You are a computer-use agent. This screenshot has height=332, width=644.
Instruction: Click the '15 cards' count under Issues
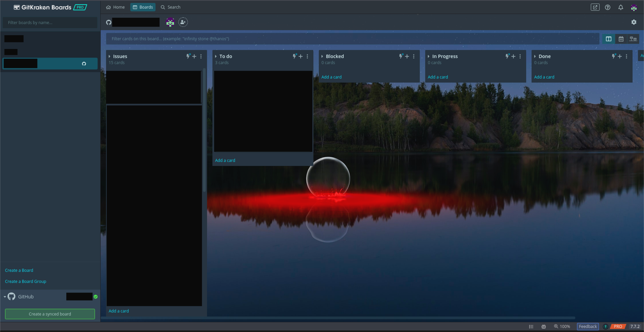coord(117,63)
